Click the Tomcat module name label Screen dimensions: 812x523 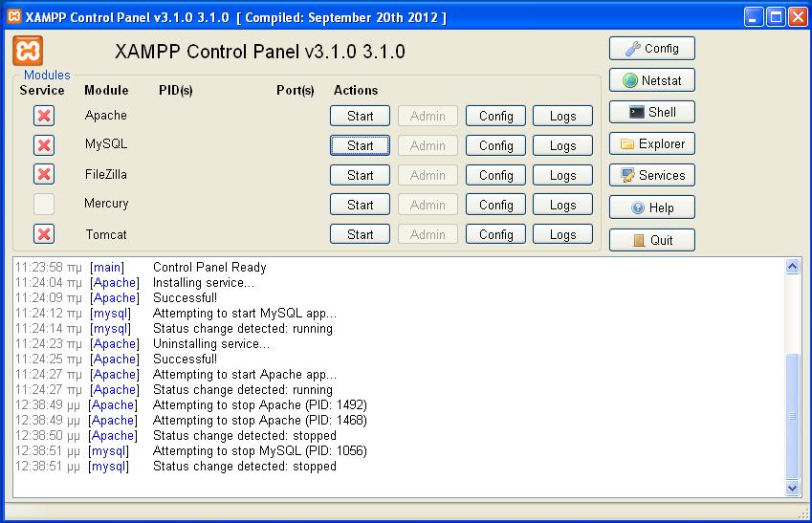106,234
